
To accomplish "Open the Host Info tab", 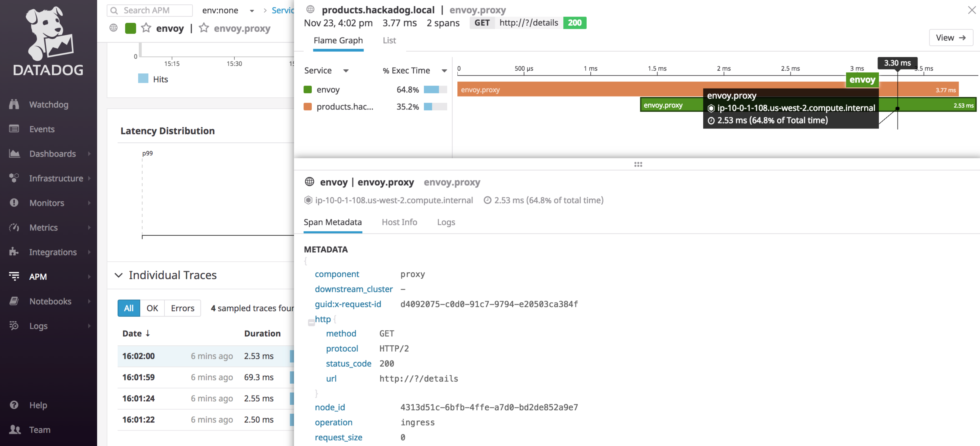I will [399, 222].
